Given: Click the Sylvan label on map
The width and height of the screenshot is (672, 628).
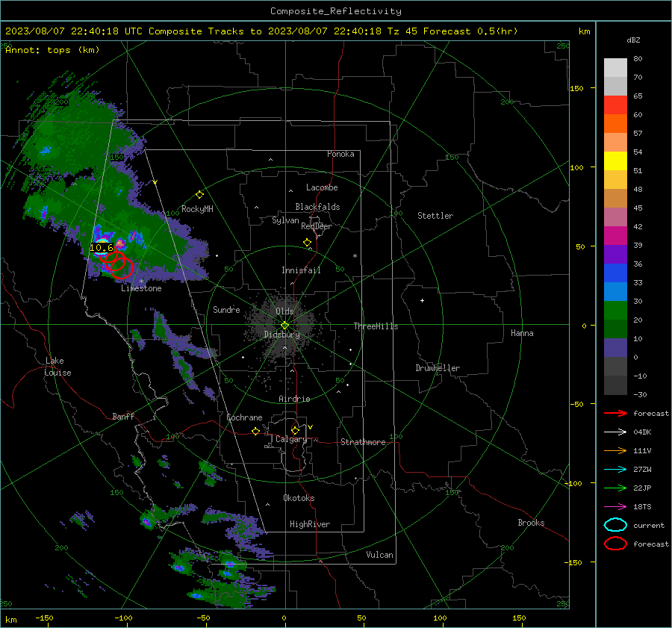Looking at the screenshot, I should (285, 220).
